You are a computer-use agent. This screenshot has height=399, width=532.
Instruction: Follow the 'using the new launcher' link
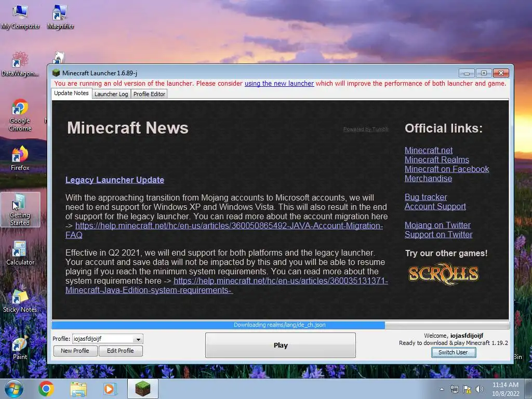(279, 84)
